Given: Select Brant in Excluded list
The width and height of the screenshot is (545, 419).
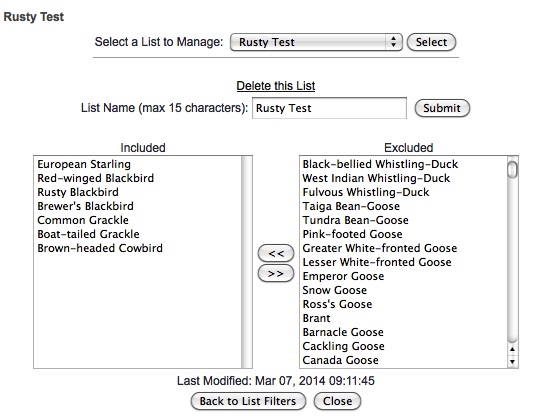Looking at the screenshot, I should (x=404, y=318).
